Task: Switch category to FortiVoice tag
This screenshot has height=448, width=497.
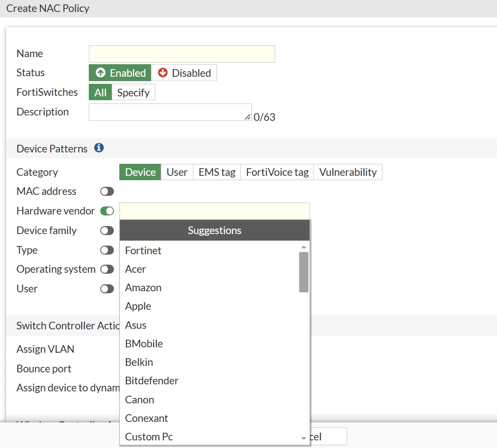Action: tap(277, 172)
